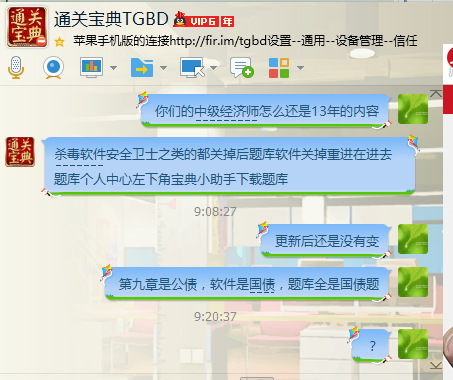Click the 9:20:37 timestamp
This screenshot has width=453, height=380.
tap(215, 316)
